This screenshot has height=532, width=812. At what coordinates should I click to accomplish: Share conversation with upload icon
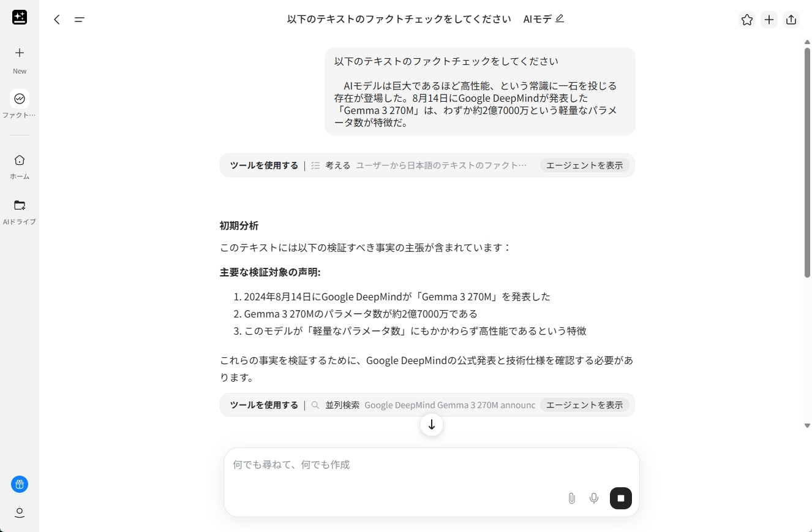coord(791,20)
